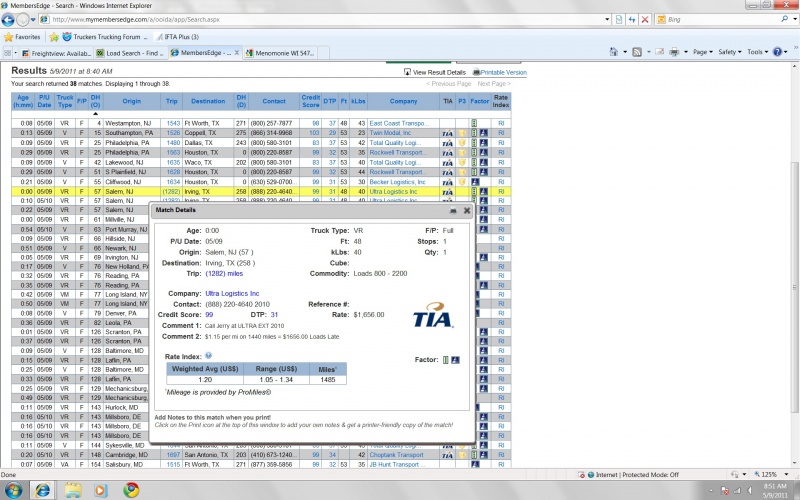Click the Print toolbar icon
Screen dimensions: 800x500
coord(674,52)
